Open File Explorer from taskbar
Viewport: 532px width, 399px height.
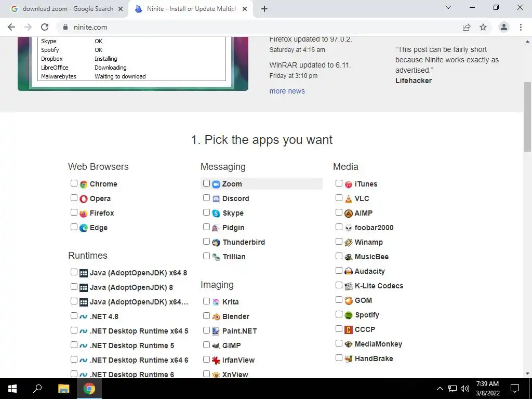[x=63, y=389]
